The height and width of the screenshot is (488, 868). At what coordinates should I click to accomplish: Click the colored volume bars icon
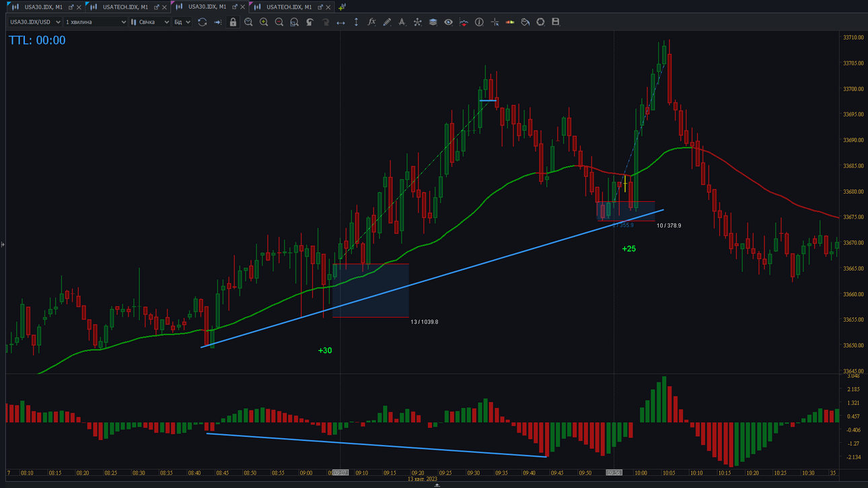click(x=510, y=22)
